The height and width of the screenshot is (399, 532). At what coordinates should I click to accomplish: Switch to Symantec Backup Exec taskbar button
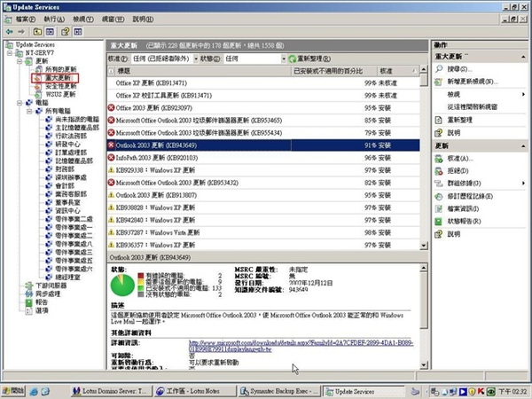279,391
